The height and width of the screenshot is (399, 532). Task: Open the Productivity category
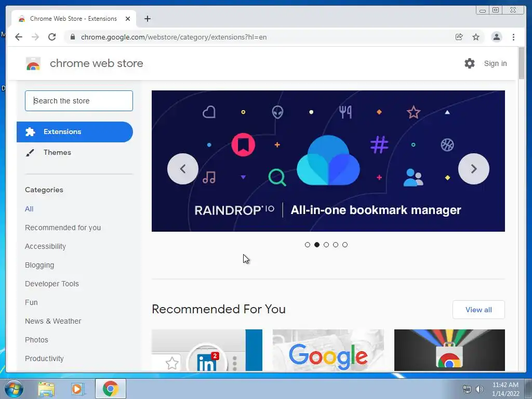45,358
